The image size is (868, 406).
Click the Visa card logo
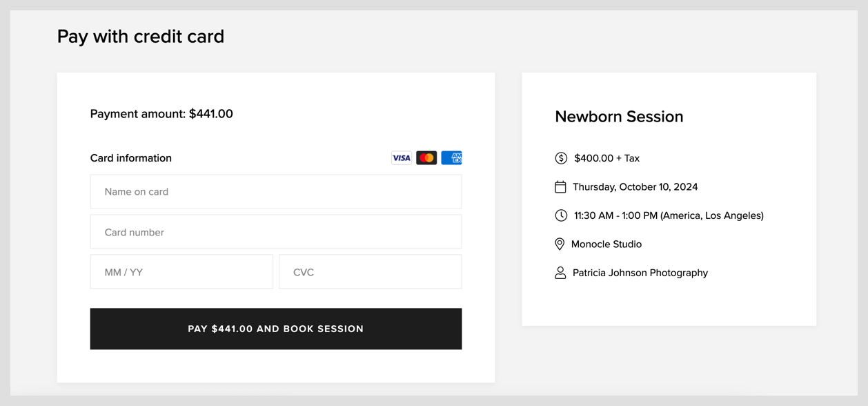click(x=401, y=157)
